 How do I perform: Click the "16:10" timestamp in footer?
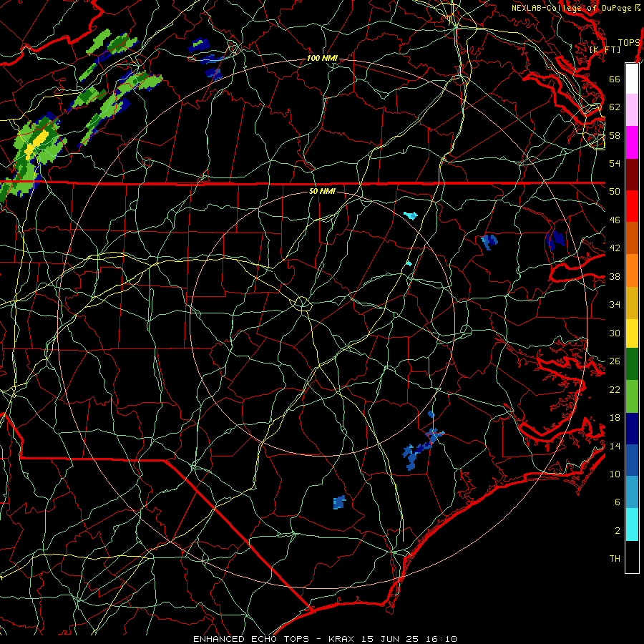441,639
